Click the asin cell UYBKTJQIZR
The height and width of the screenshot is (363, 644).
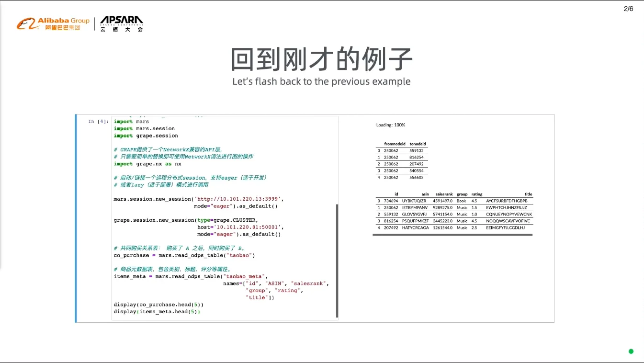point(414,201)
